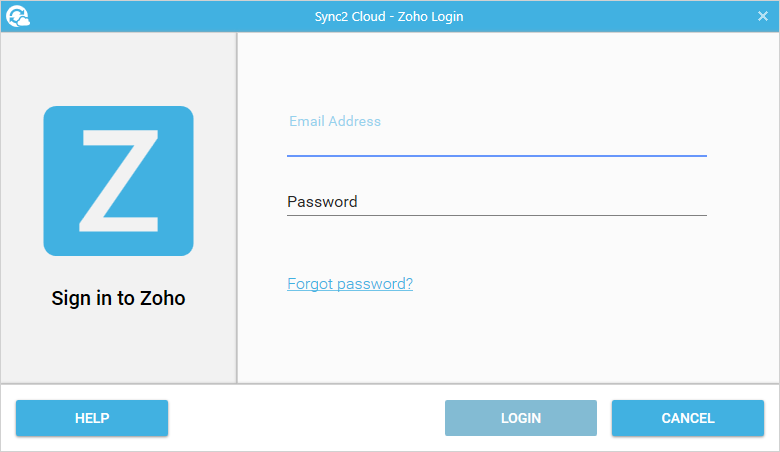
Task: Focus the Password input field
Action: (x=496, y=202)
